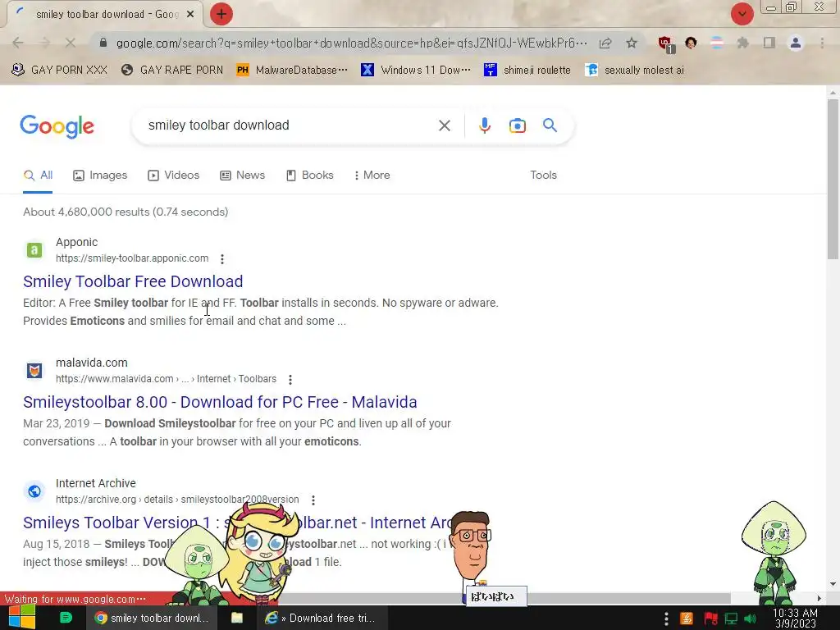Switch to the Videos tab

point(174,176)
